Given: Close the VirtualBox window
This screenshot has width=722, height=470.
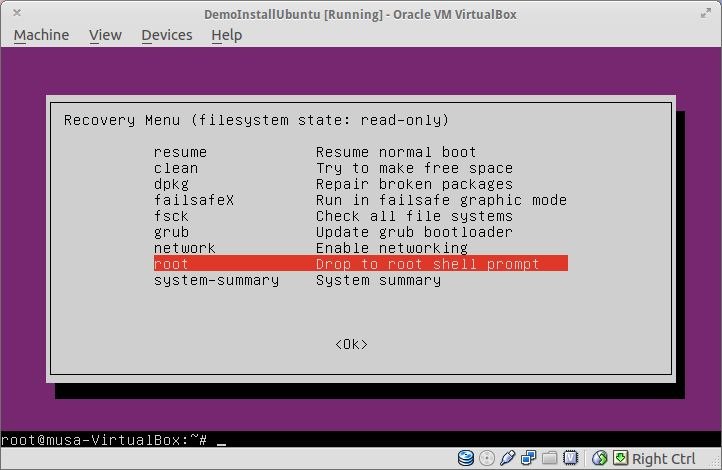Looking at the screenshot, I should point(17,13).
